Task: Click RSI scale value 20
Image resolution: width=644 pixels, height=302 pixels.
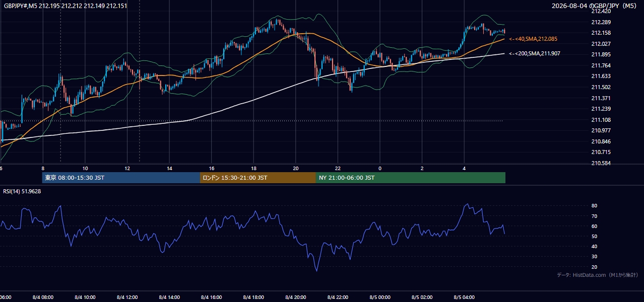Action: coord(594,267)
